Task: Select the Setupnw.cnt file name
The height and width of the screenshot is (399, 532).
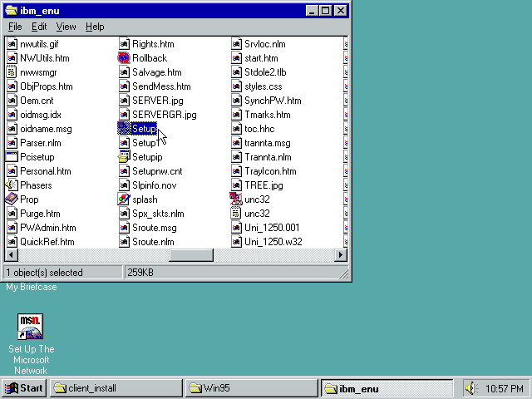Action: click(157, 171)
